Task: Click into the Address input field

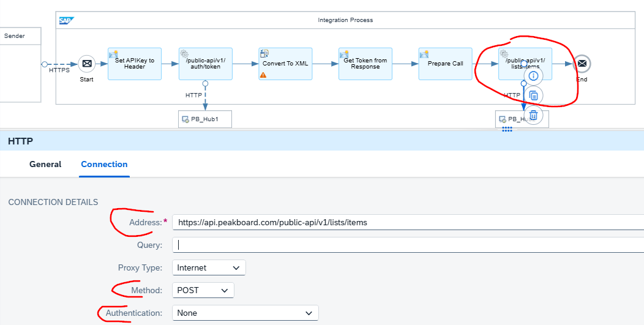Action: pyautogui.click(x=404, y=222)
